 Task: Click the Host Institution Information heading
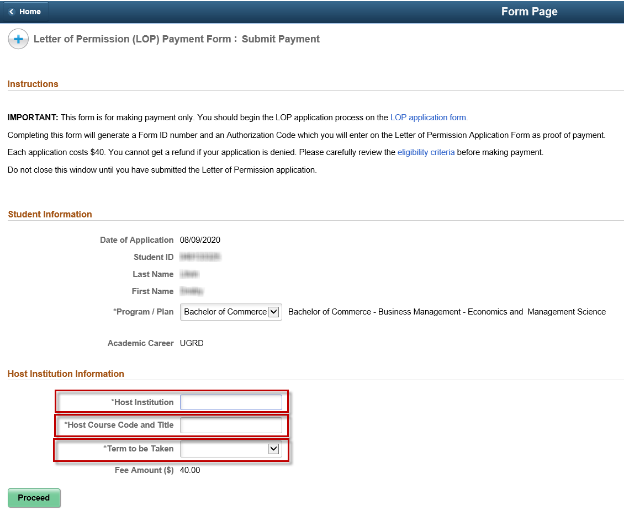(66, 374)
